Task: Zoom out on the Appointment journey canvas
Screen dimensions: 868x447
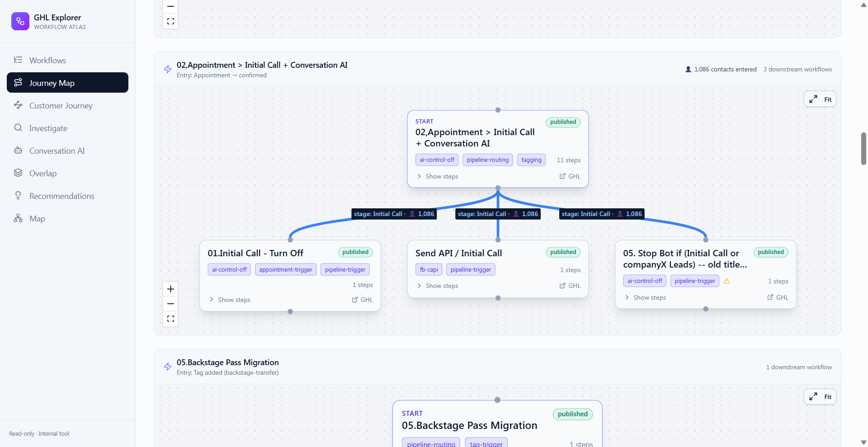Action: tap(170, 304)
